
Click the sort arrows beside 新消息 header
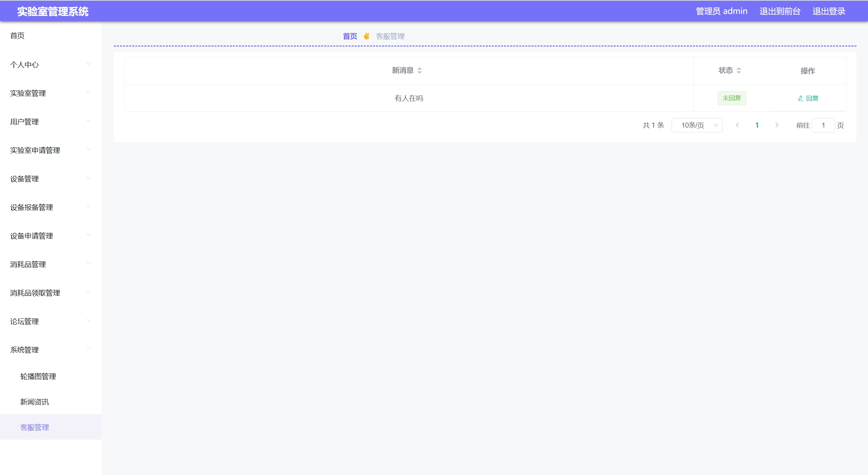pyautogui.click(x=420, y=70)
